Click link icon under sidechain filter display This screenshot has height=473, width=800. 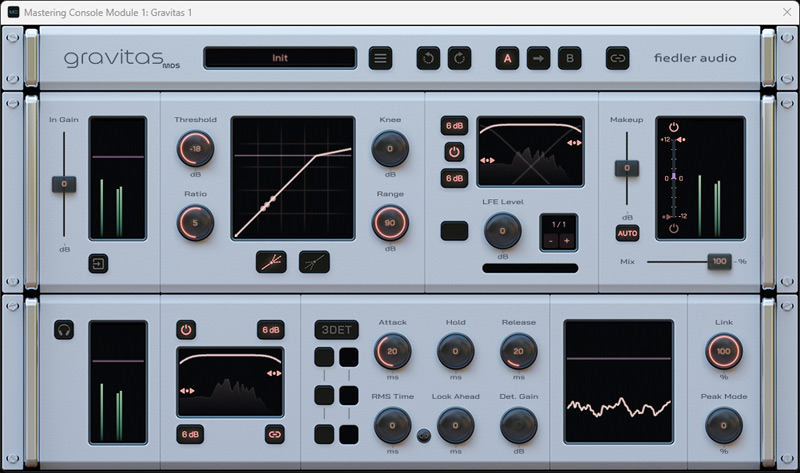(x=273, y=433)
